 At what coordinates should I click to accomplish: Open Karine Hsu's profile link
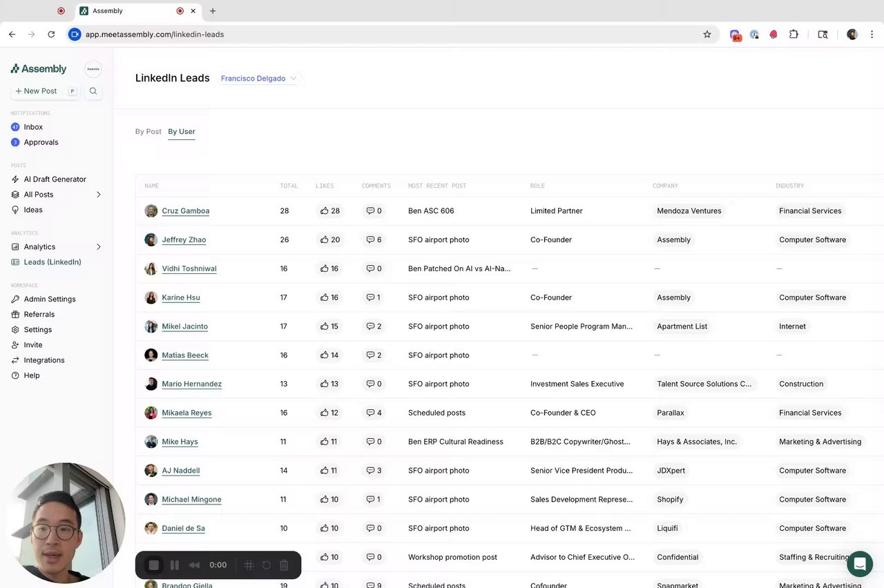coord(181,298)
